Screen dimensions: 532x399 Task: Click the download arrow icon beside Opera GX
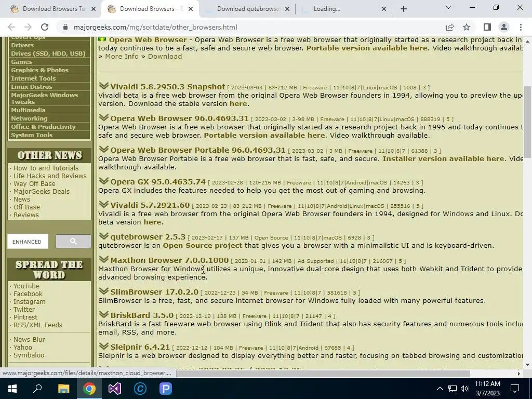coord(103,181)
